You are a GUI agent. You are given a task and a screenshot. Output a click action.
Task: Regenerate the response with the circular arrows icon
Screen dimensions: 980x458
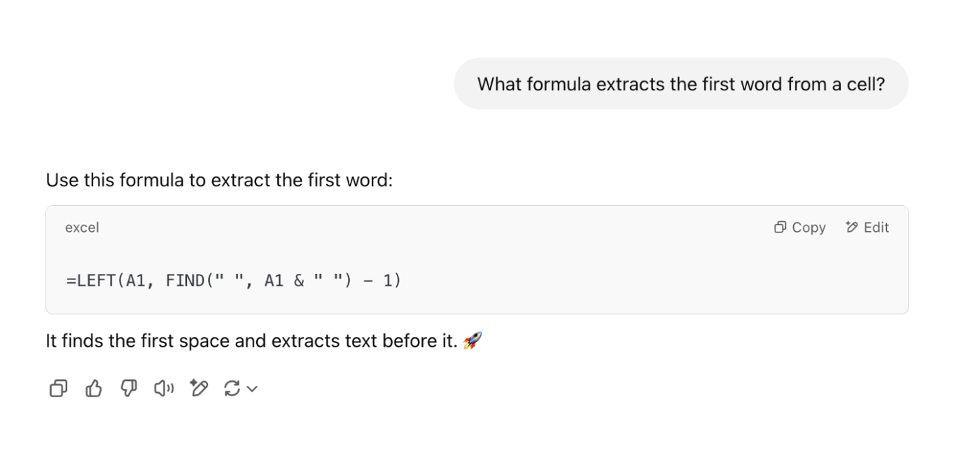coord(232,388)
